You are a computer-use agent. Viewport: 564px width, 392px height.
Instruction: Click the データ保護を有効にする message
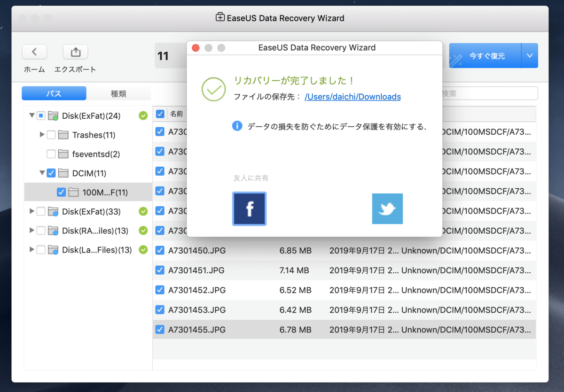point(337,127)
